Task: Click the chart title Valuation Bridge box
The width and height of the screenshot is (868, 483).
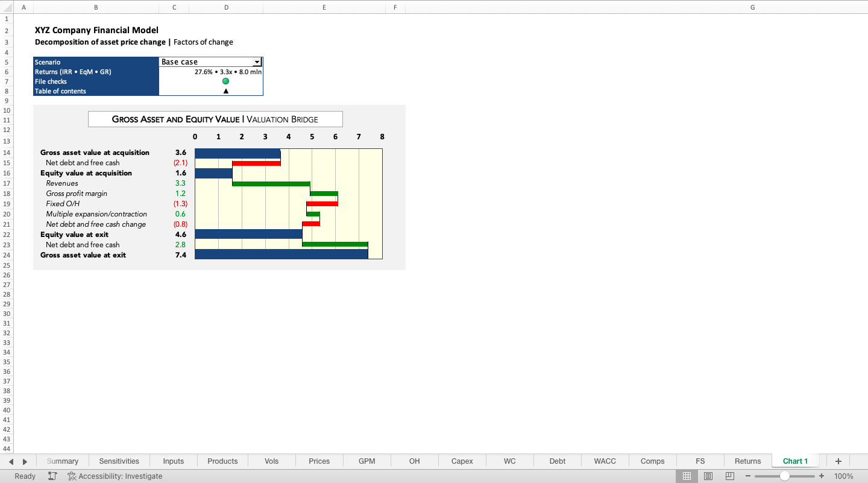Action: (x=215, y=119)
